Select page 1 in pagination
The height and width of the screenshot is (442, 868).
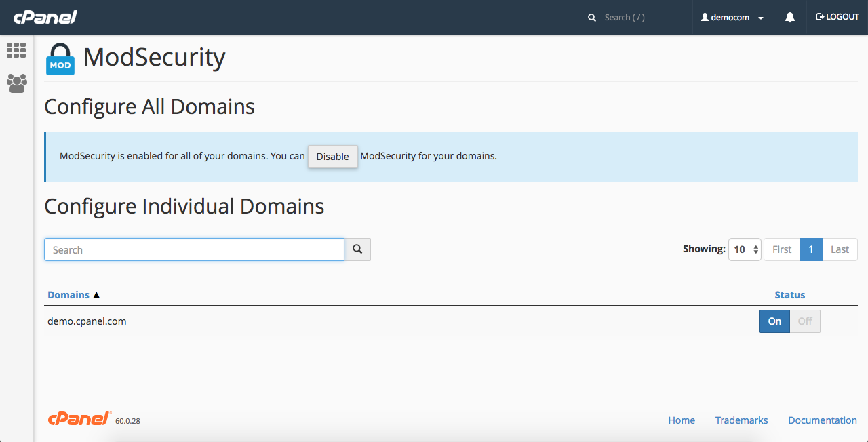pyautogui.click(x=811, y=249)
